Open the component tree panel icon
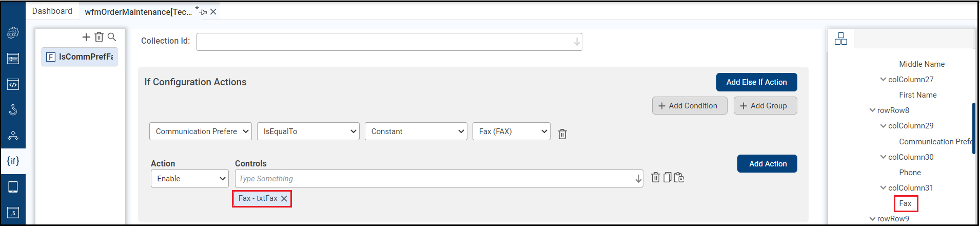This screenshot has height=226, width=980. coord(841,39)
